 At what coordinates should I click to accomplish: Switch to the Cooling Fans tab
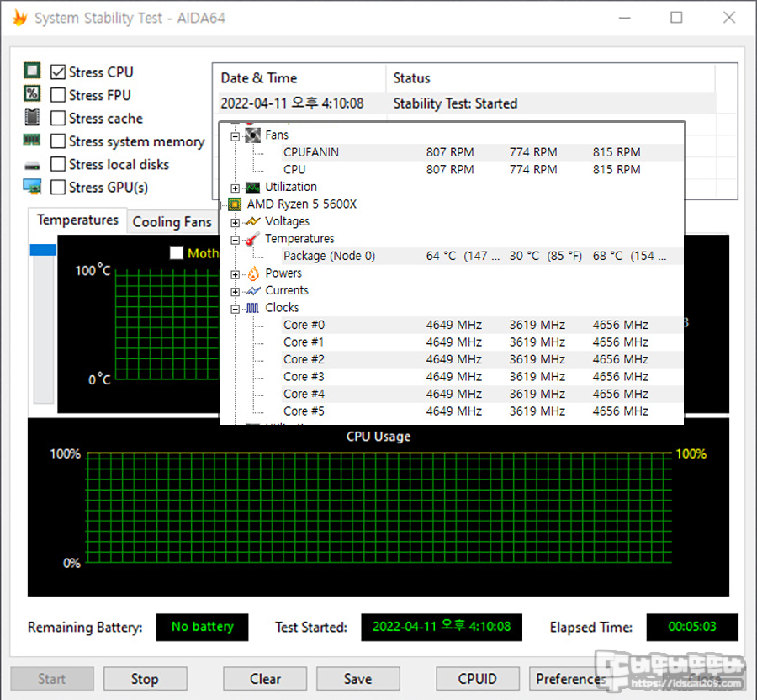pos(172,222)
